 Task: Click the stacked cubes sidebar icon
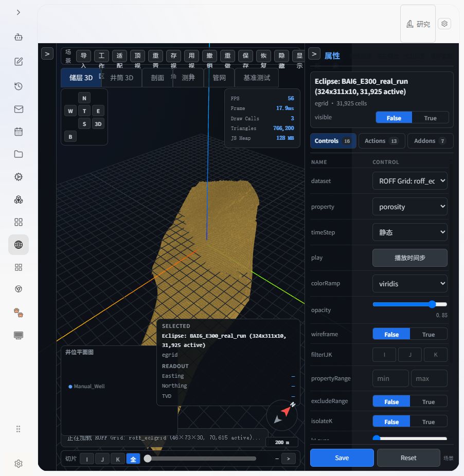19,199
